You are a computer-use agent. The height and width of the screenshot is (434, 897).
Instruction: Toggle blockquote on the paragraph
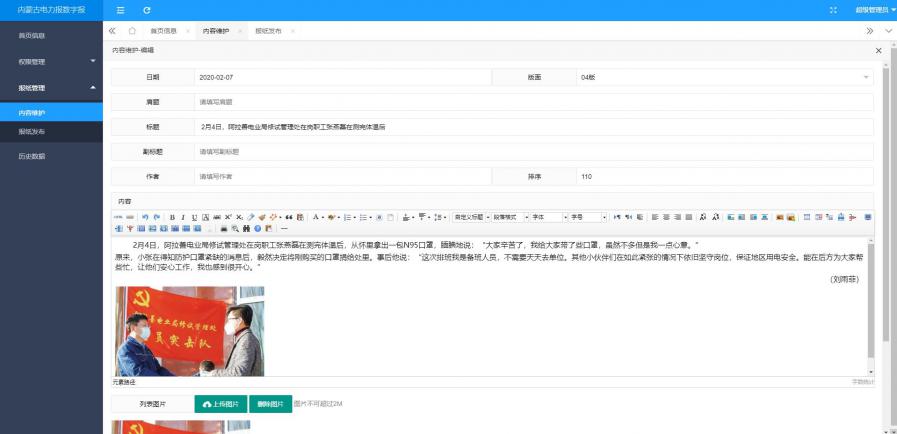click(289, 217)
